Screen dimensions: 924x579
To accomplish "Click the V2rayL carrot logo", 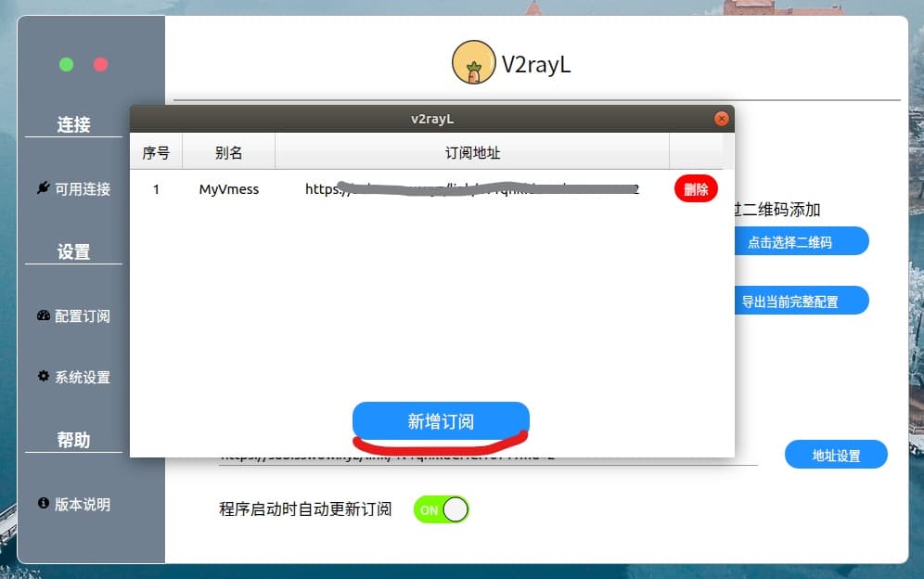I will pyautogui.click(x=474, y=62).
